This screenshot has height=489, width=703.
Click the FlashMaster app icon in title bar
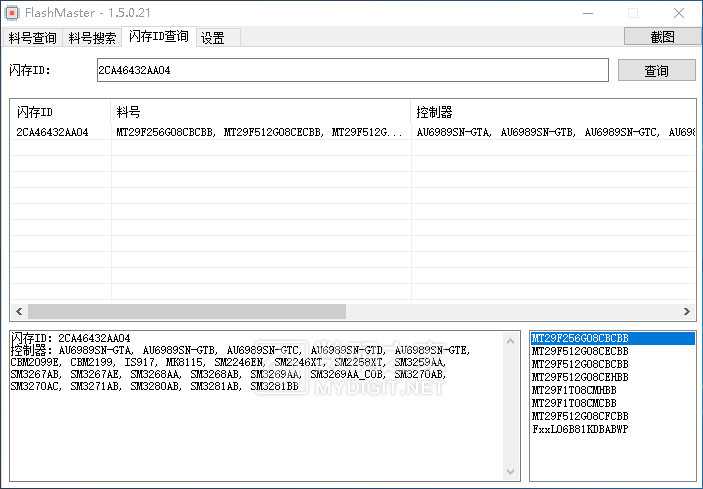pyautogui.click(x=12, y=13)
